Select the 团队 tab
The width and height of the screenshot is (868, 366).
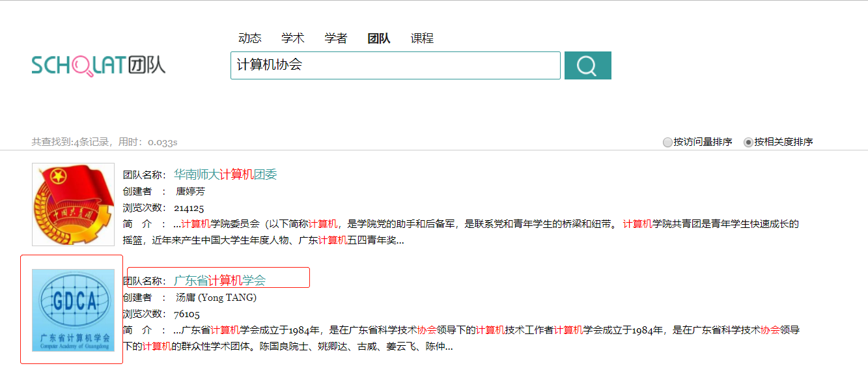379,38
